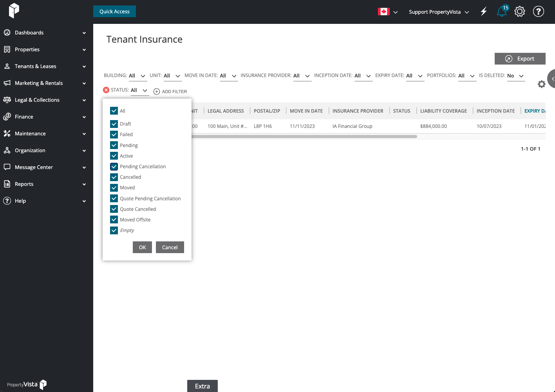Open table column settings gear
The image size is (555, 392).
542,84
